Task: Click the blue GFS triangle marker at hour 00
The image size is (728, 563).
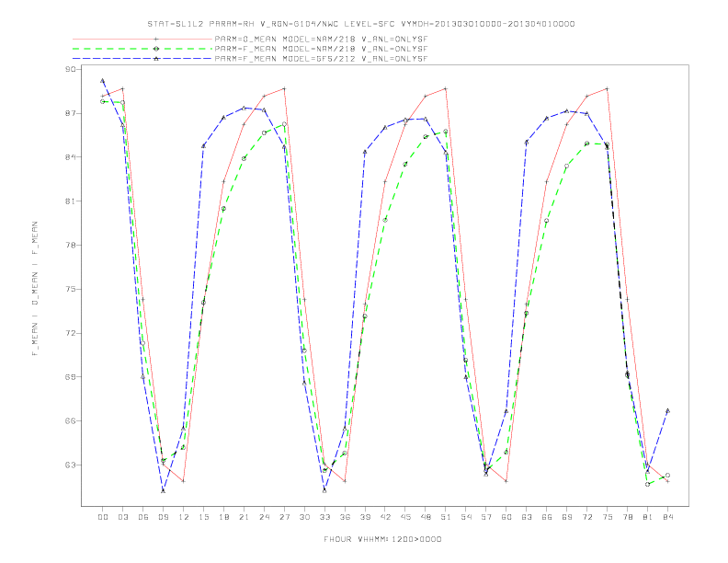Action: tap(103, 80)
